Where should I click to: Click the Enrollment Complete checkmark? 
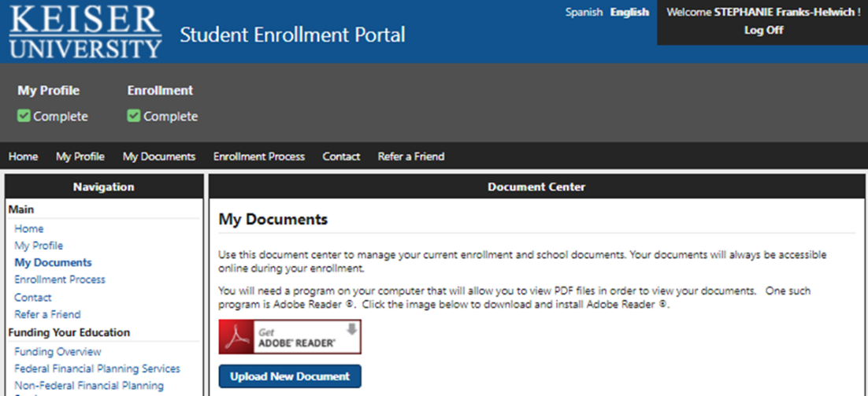pos(134,117)
